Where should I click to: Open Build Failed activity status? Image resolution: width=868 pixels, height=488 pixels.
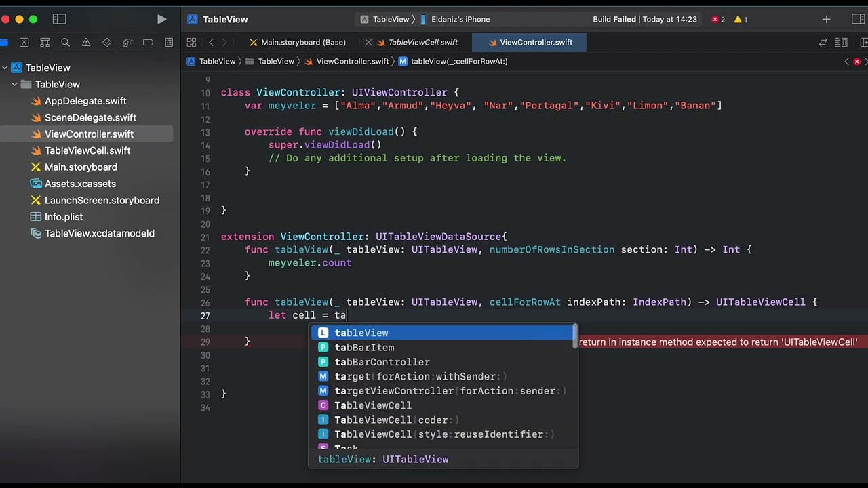click(x=645, y=20)
